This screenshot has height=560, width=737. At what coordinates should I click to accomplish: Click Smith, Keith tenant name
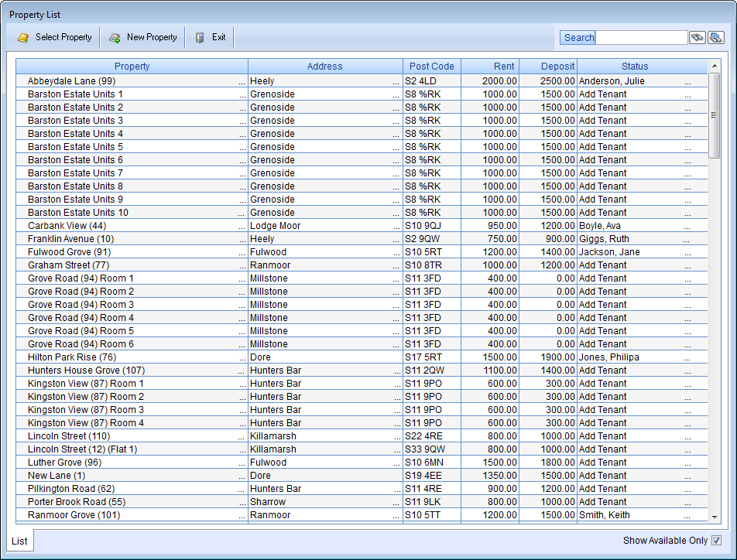(x=605, y=515)
